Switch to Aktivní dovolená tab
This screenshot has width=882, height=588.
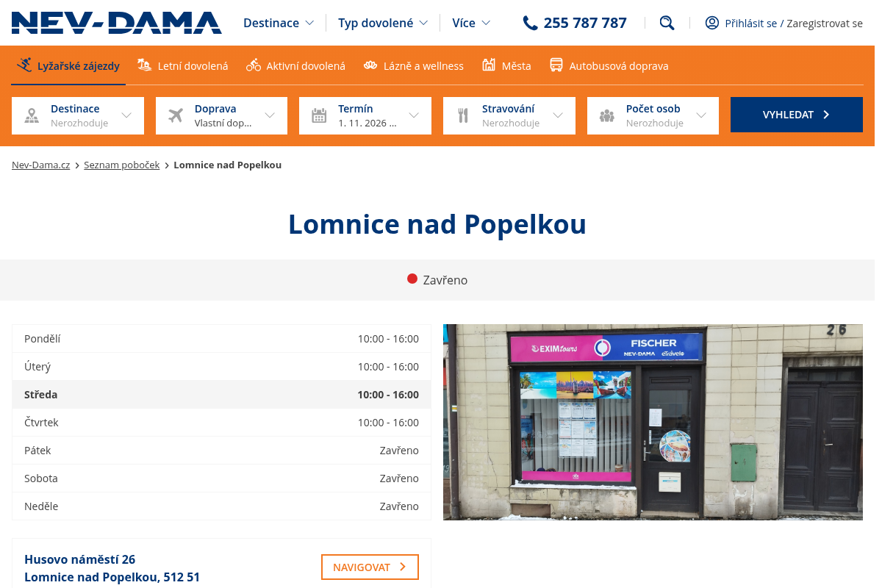click(295, 65)
